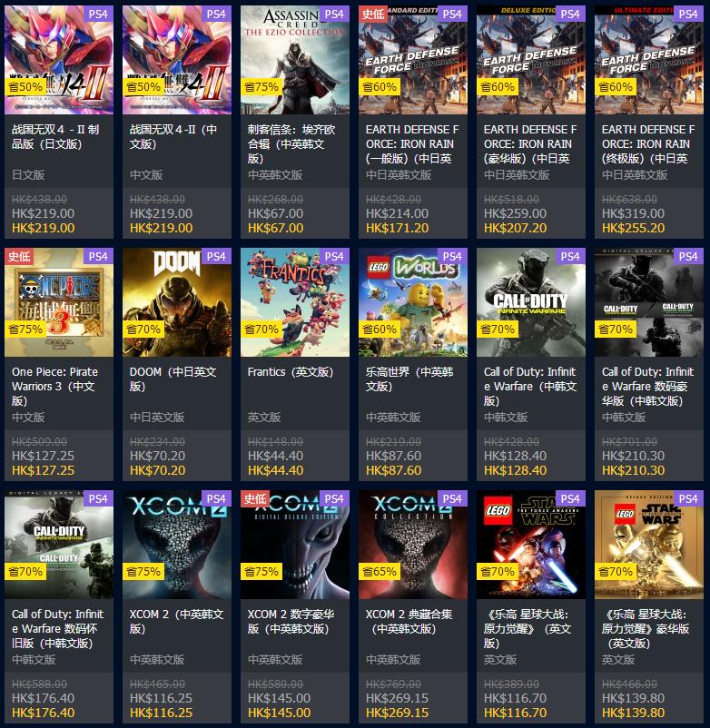The height and width of the screenshot is (728, 710).
Task: Click the HK$255.20 price on EDF ultimate edition
Action: 633,228
